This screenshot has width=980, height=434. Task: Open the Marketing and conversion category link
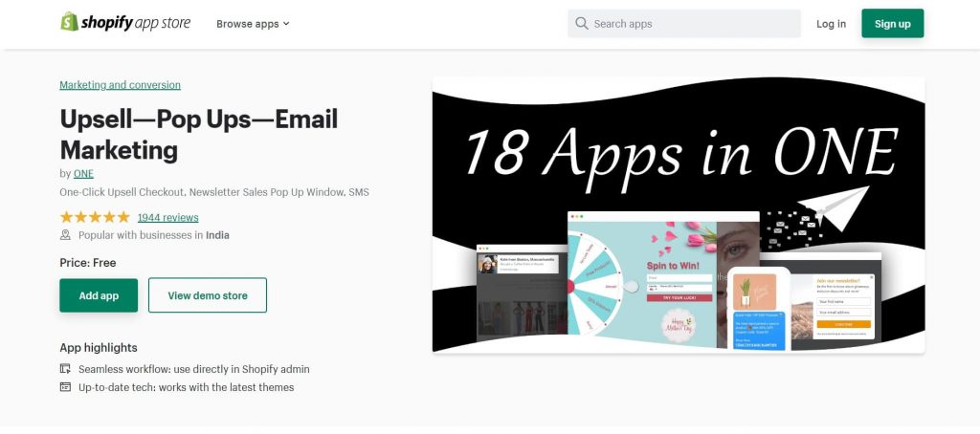click(x=120, y=85)
